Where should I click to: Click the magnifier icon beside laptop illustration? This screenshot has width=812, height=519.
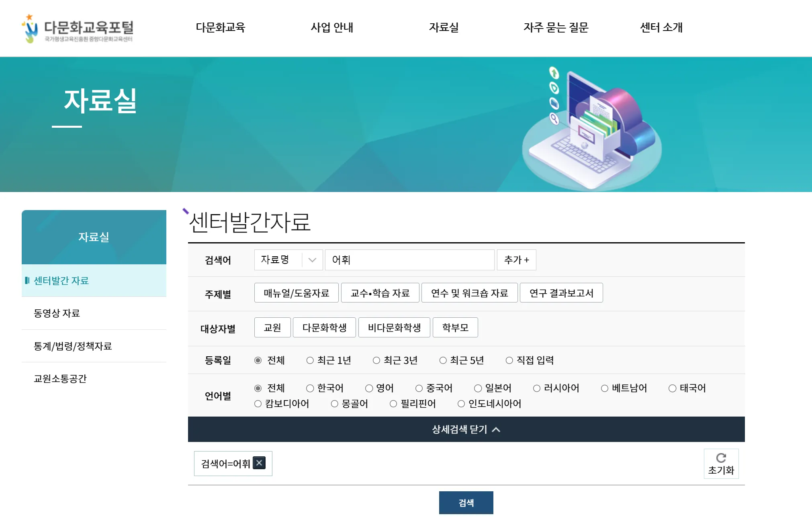pos(554,119)
